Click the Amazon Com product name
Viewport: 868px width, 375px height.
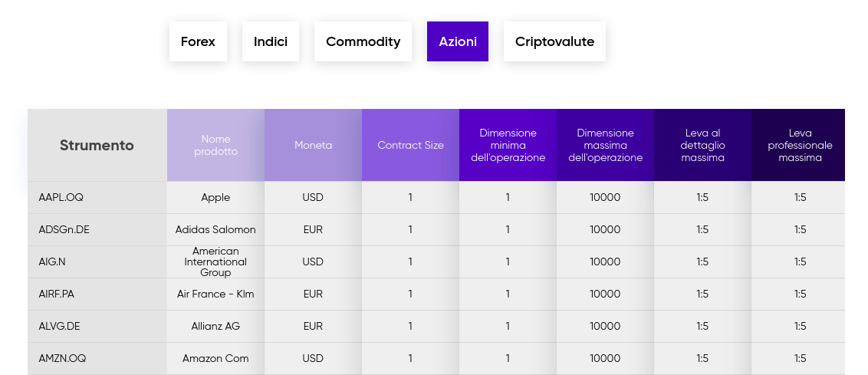coord(215,358)
